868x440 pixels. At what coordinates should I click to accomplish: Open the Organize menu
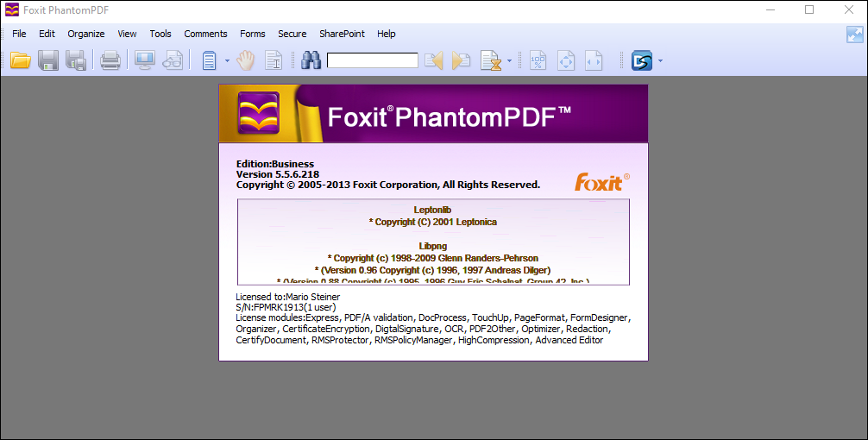click(86, 34)
